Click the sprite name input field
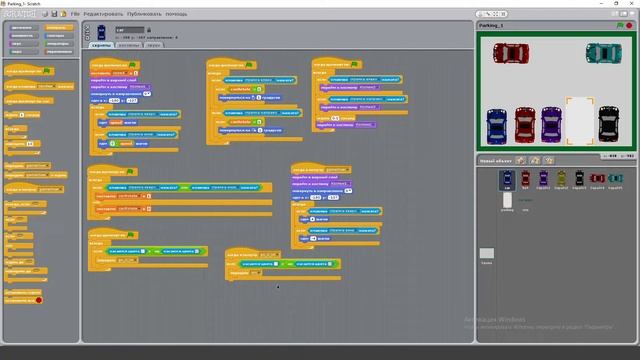The width and height of the screenshot is (640, 360). (x=130, y=30)
